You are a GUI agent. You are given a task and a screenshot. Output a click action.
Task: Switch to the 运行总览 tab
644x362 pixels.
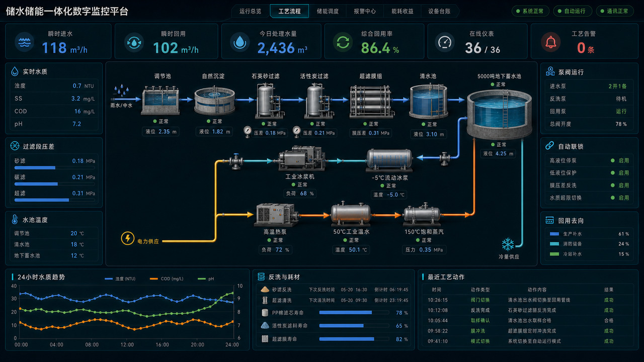point(251,11)
